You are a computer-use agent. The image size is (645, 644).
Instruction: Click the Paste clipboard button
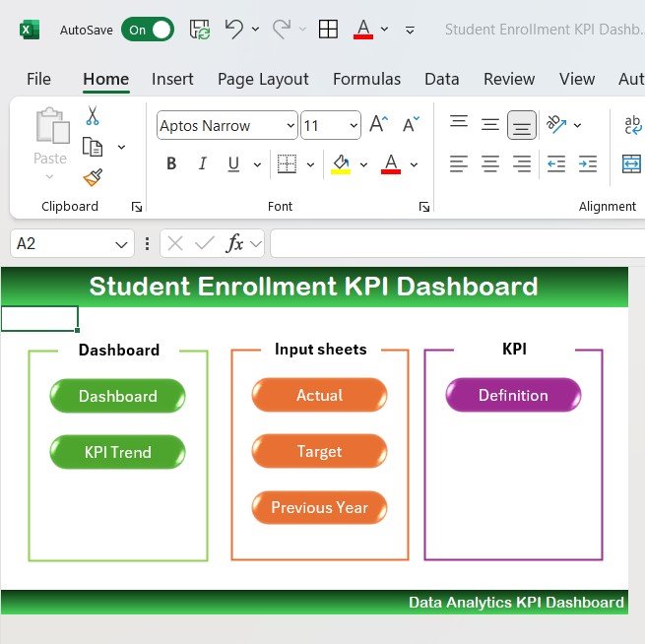[x=52, y=143]
